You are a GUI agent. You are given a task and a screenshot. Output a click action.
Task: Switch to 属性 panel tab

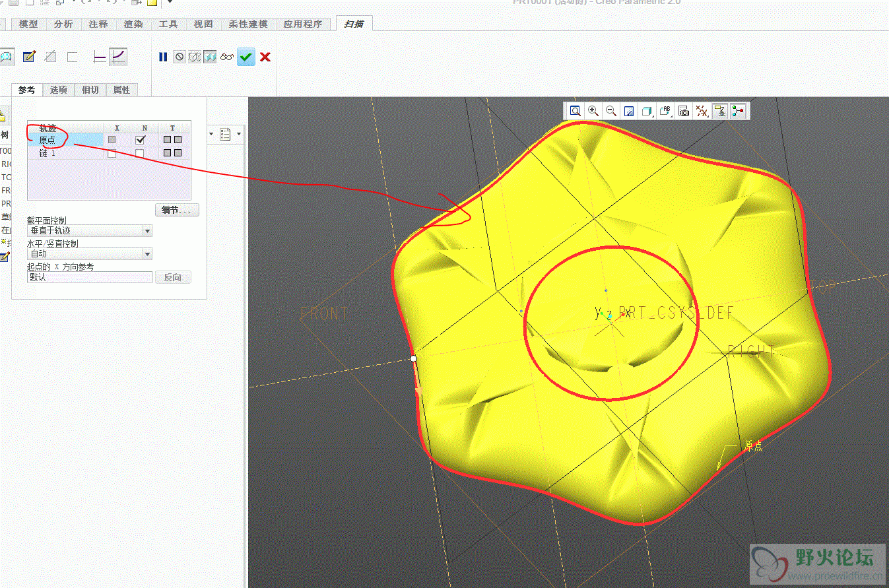pos(122,90)
